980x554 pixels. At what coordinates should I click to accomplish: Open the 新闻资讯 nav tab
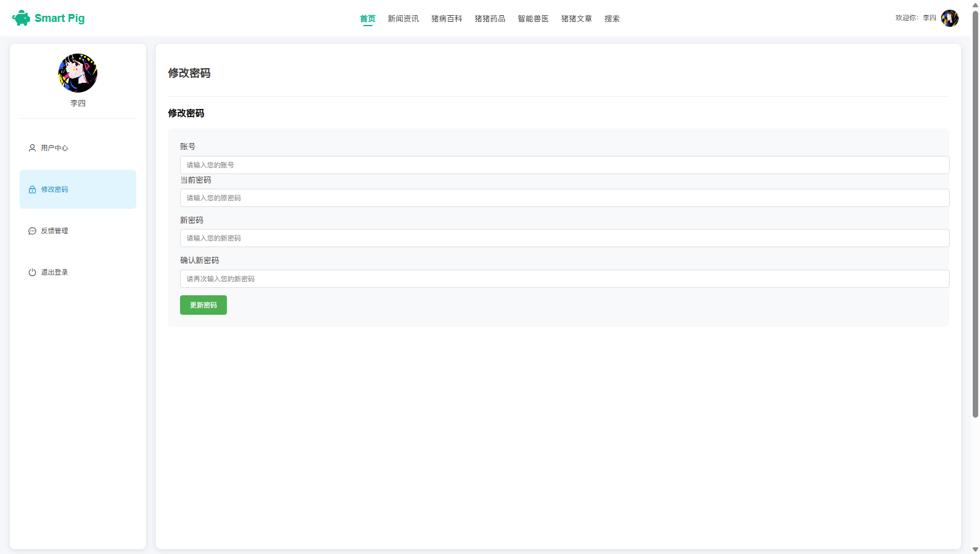(403, 19)
